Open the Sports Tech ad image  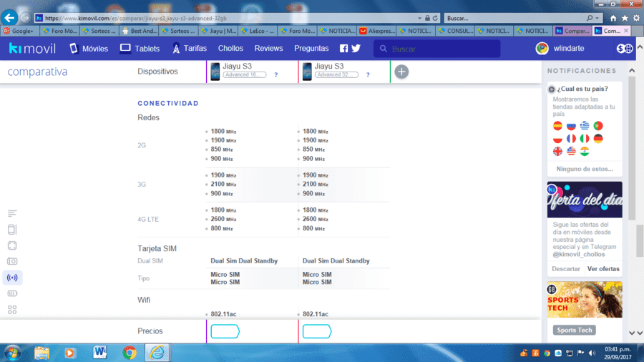[585, 299]
